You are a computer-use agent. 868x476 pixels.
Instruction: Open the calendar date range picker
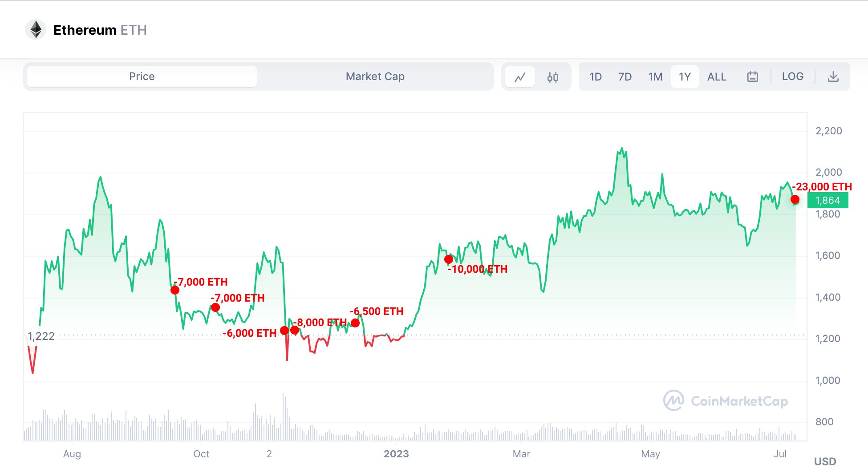(752, 77)
